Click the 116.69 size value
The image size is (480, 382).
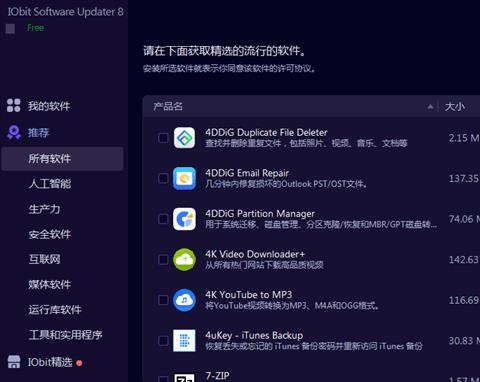[x=464, y=300]
